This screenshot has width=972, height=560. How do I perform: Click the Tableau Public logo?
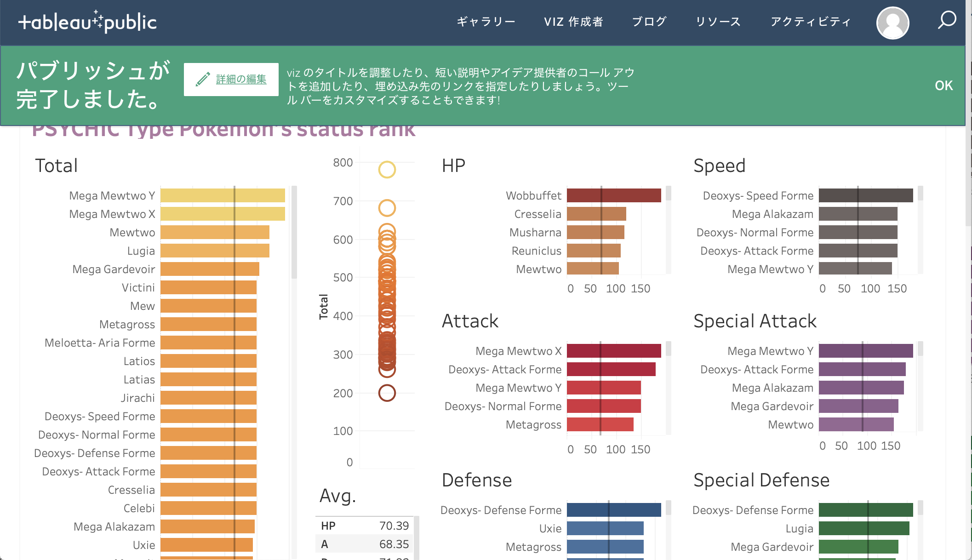click(x=87, y=22)
